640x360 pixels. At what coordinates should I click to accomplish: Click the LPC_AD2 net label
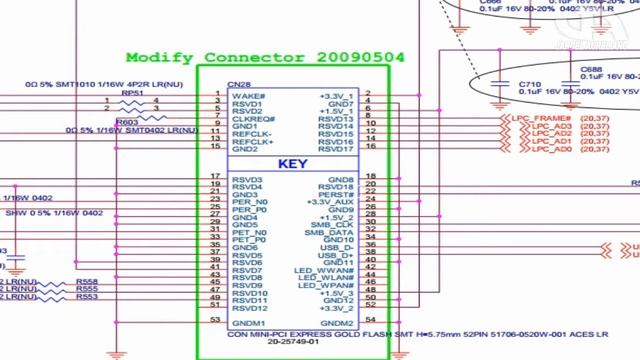(552, 133)
